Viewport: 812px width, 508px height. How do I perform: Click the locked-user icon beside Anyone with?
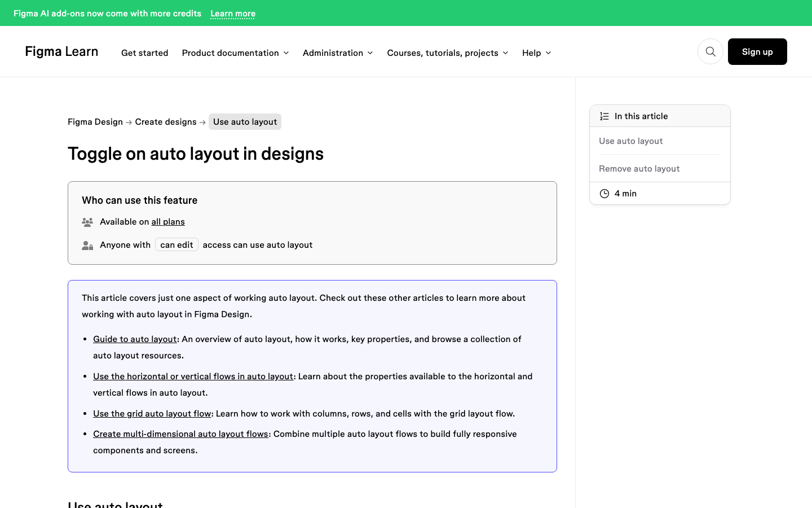tap(87, 245)
